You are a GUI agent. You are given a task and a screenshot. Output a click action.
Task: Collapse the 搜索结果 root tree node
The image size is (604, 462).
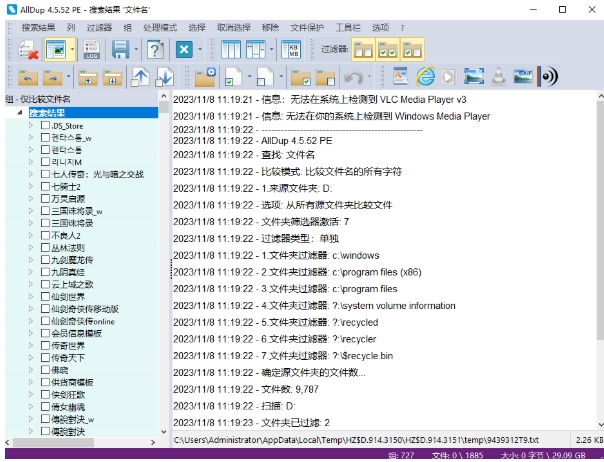click(x=20, y=112)
